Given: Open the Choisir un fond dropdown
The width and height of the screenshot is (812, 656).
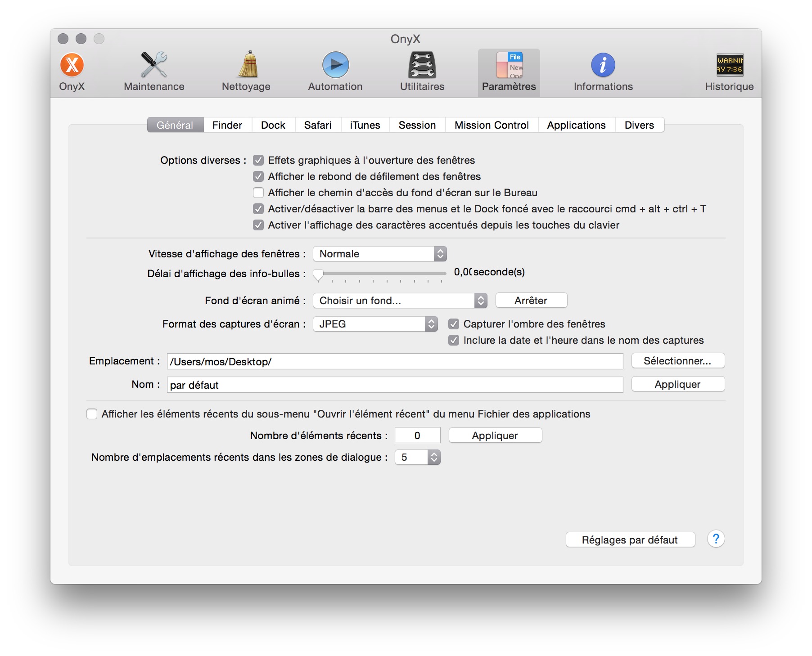Looking at the screenshot, I should [400, 301].
